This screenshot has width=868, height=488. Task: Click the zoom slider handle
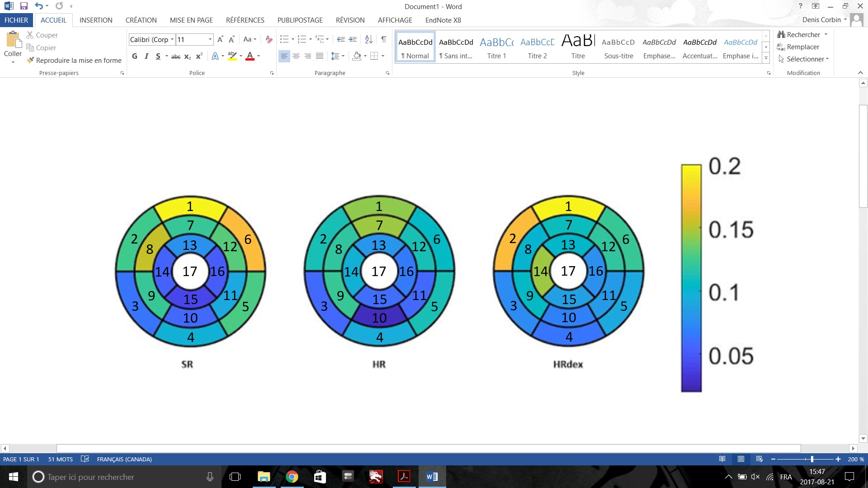coord(812,459)
